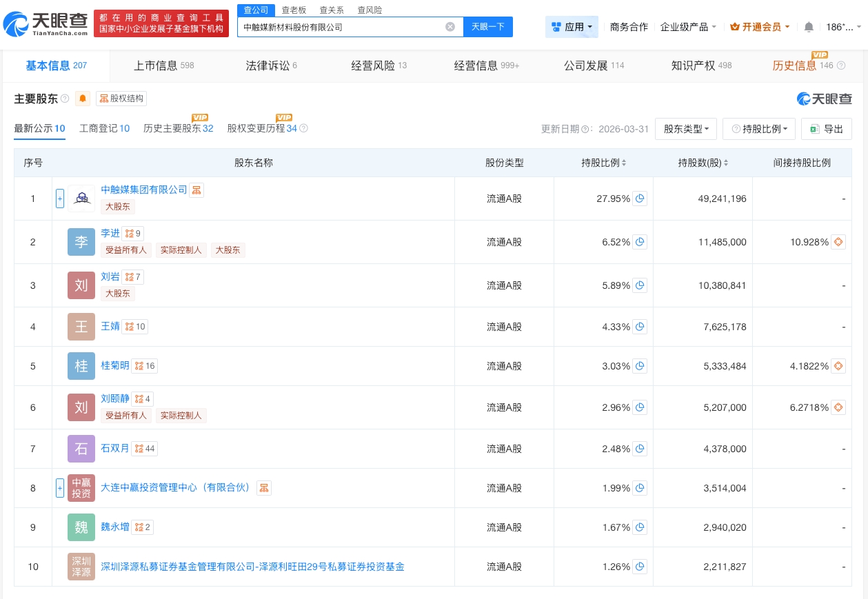Show help for 更新日期 info icon
This screenshot has height=599, width=868.
[x=584, y=129]
